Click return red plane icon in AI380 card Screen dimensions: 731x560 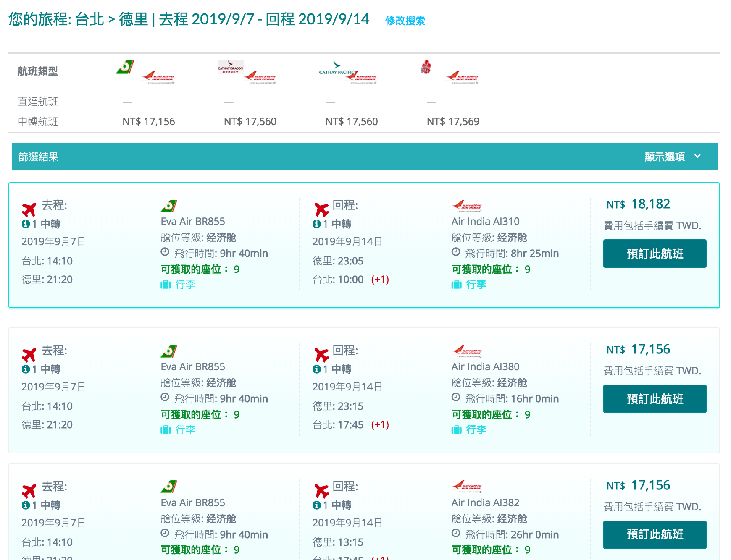click(322, 355)
